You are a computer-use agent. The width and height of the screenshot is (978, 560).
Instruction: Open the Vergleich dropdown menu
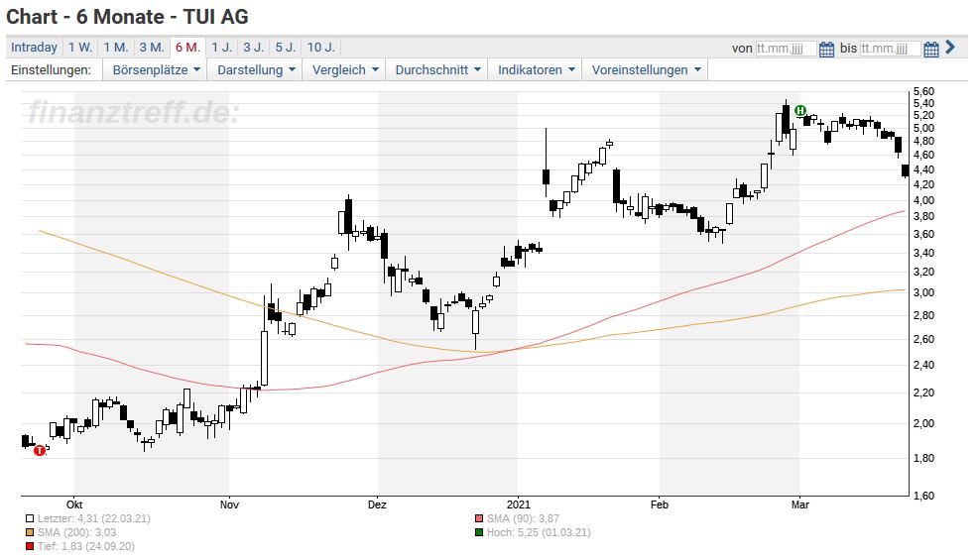point(345,69)
